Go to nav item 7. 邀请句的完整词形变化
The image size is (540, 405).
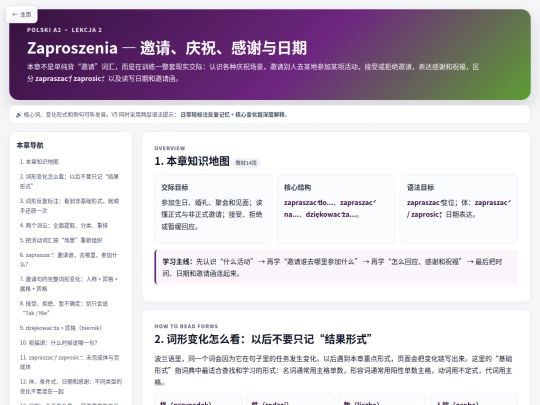coord(69,284)
